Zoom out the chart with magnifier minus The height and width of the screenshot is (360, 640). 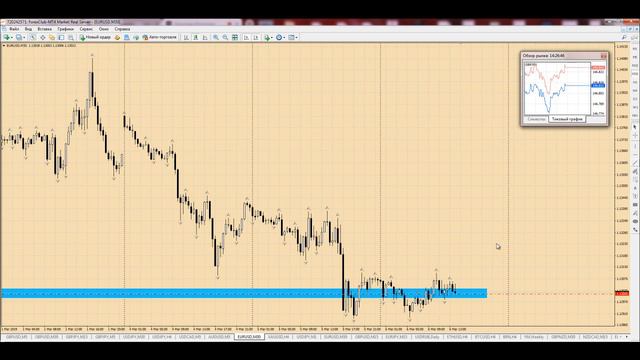tap(225, 37)
